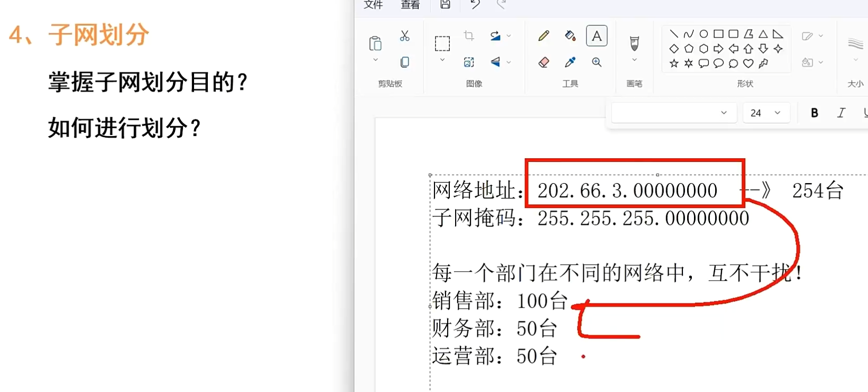
Task: Select the Rounded rectangle shape
Action: (733, 34)
